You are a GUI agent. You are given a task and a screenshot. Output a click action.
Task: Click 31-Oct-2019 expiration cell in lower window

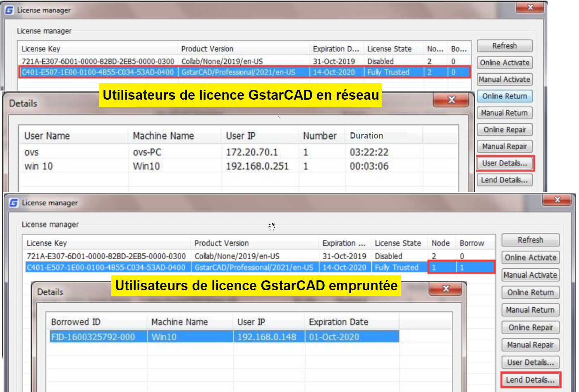tap(345, 256)
